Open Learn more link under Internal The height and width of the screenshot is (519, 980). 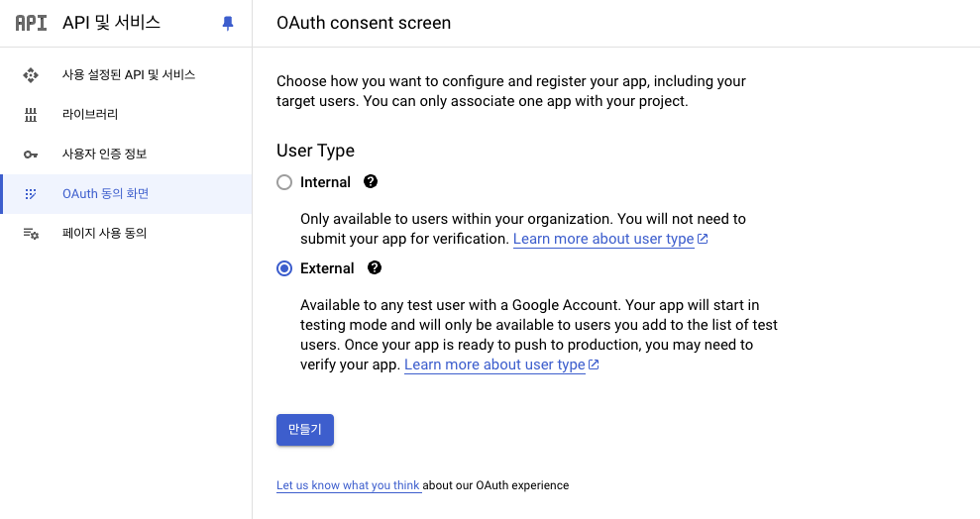coord(603,239)
